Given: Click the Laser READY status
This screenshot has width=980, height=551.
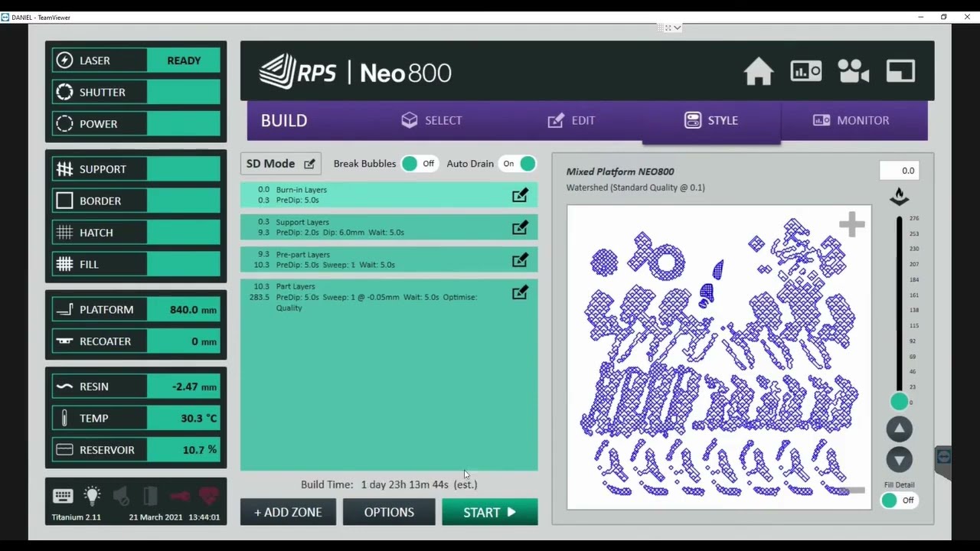Looking at the screenshot, I should pos(184,60).
